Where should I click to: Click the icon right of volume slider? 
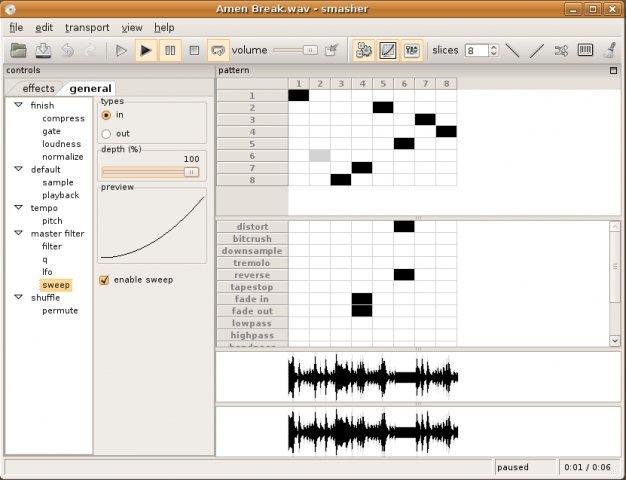[331, 50]
